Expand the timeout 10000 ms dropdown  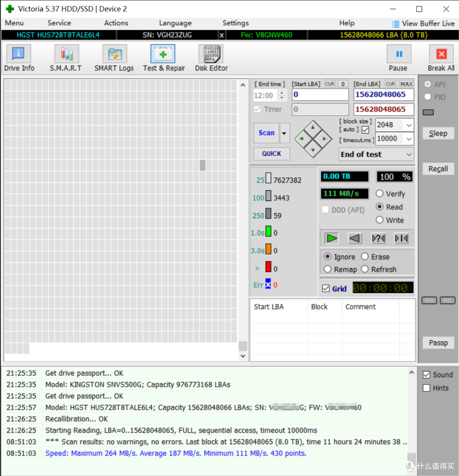409,139
